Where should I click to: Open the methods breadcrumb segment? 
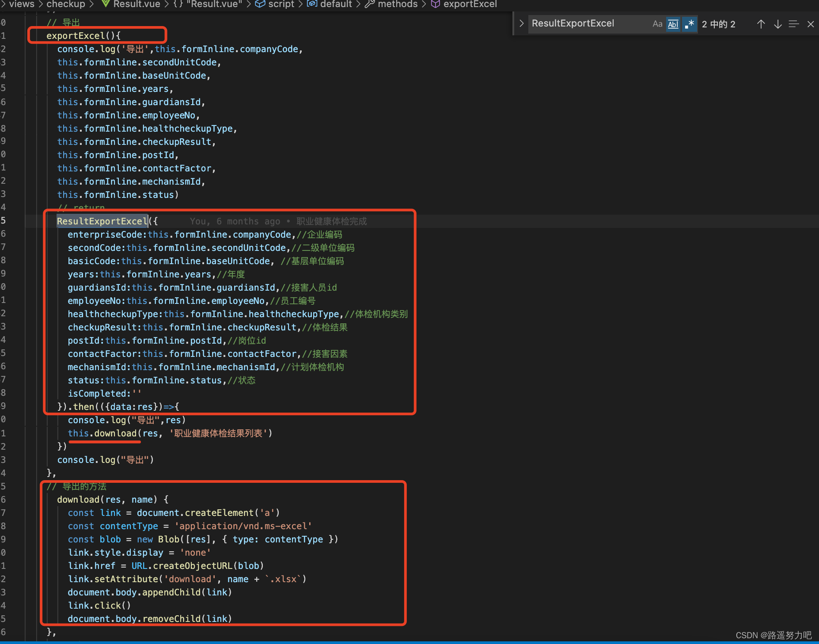coord(398,4)
